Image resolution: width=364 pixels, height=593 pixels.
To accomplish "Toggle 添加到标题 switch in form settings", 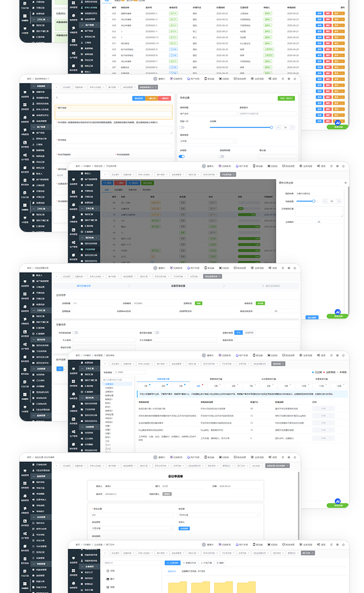I will pyautogui.click(x=221, y=156).
